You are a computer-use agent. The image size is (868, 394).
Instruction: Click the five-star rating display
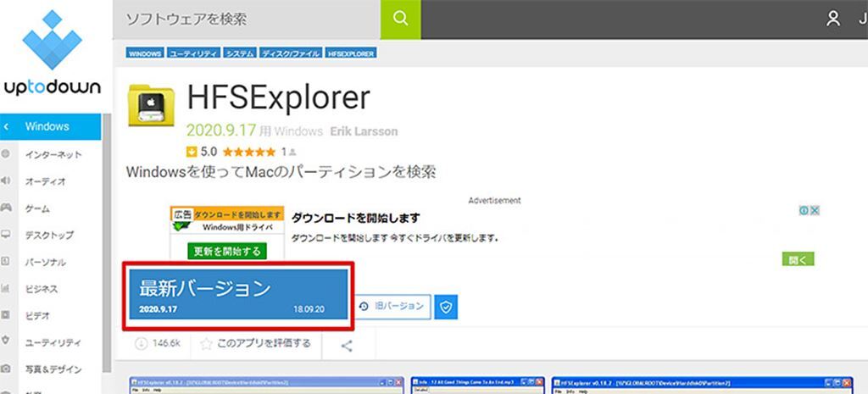[x=248, y=152]
